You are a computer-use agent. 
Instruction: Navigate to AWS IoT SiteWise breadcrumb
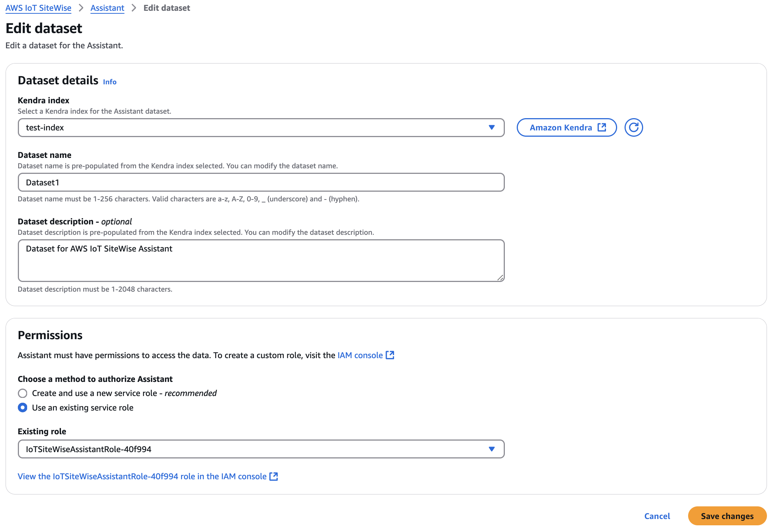[38, 7]
